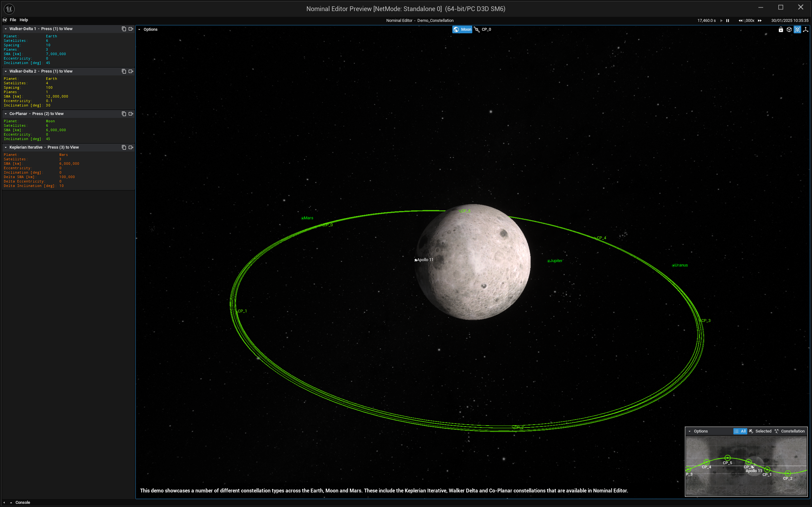Click the lock icon in the viewport
Image resolution: width=812 pixels, height=507 pixels.
point(781,29)
